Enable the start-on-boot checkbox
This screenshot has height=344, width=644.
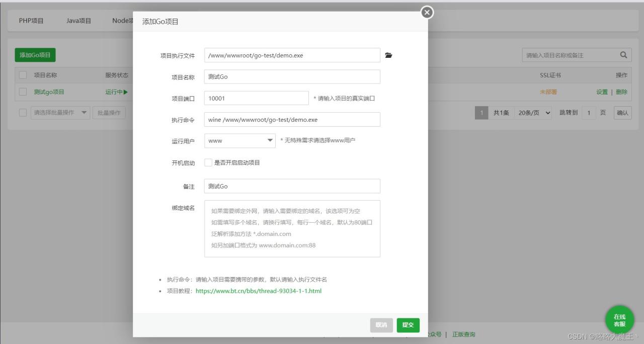point(208,162)
